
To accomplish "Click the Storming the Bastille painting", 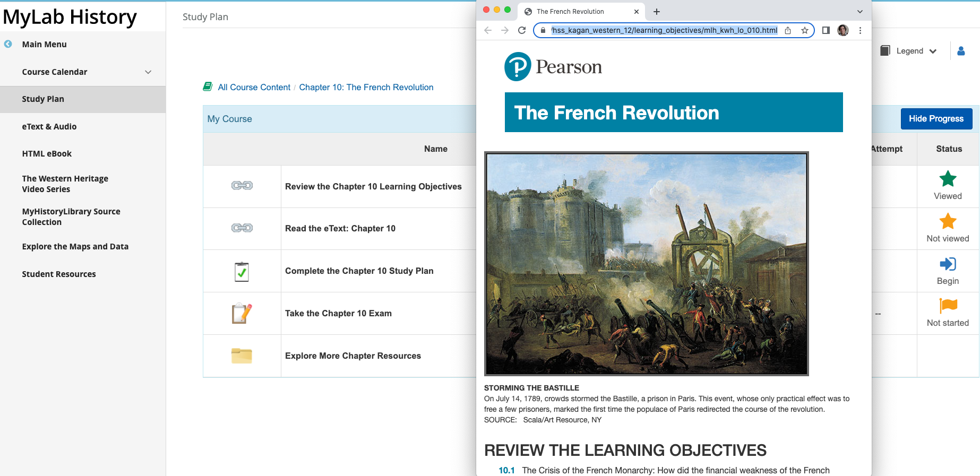I will (647, 264).
